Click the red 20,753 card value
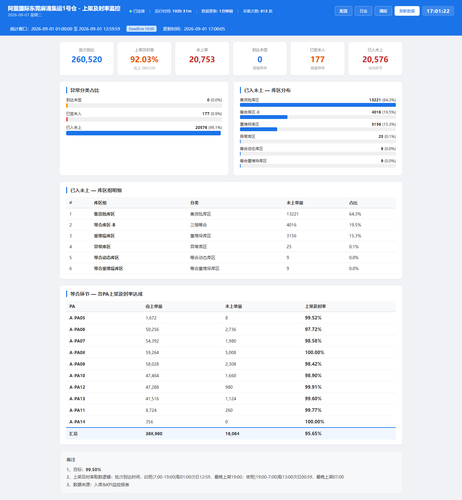The width and height of the screenshot is (462, 500). [202, 59]
